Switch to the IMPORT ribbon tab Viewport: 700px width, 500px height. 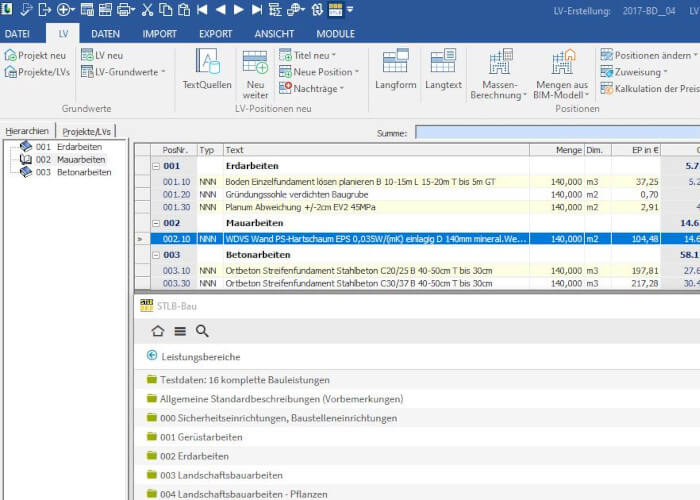pos(159,34)
